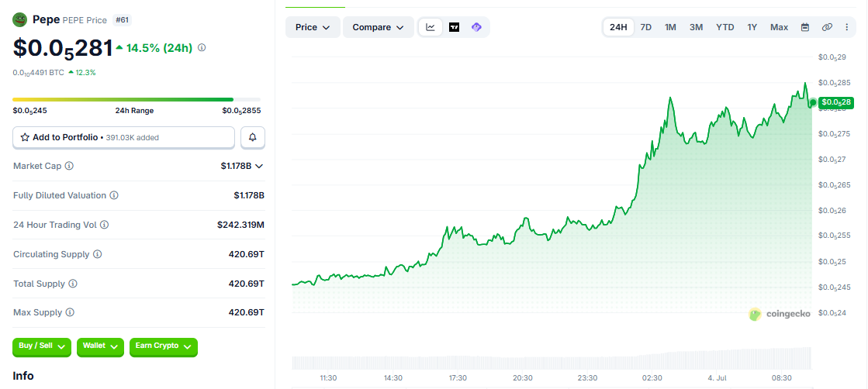868x389 pixels.
Task: Click the star icon in Add to Portfolio
Action: [25, 137]
